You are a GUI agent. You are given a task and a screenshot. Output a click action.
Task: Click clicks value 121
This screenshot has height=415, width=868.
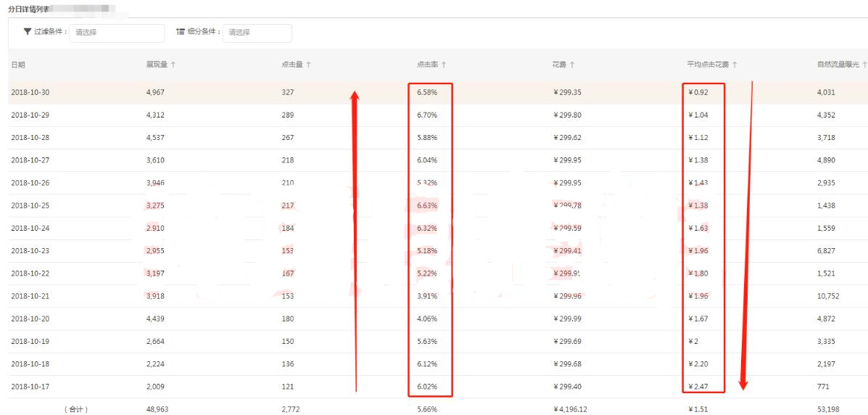pos(287,387)
